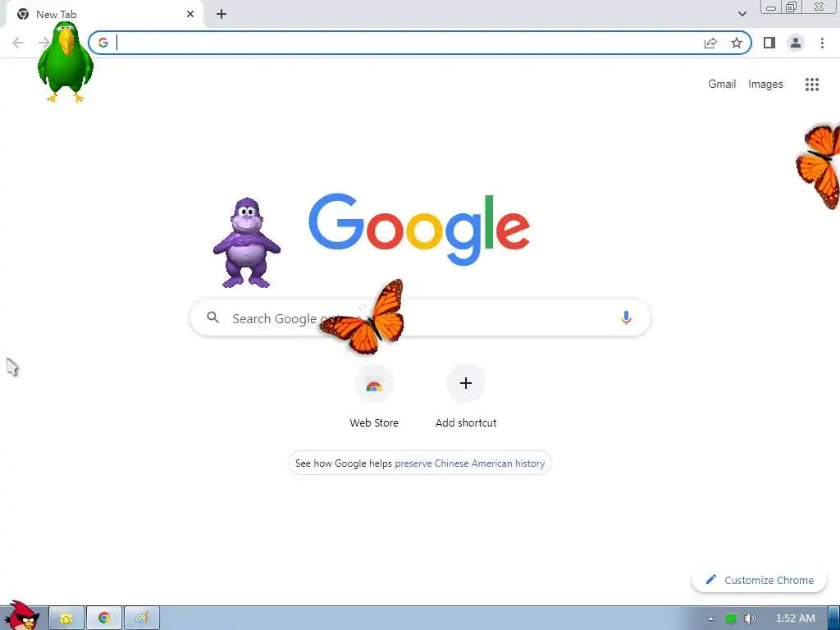Viewport: 840px width, 630px height.
Task: Show hidden tray icons arrow
Action: click(710, 619)
